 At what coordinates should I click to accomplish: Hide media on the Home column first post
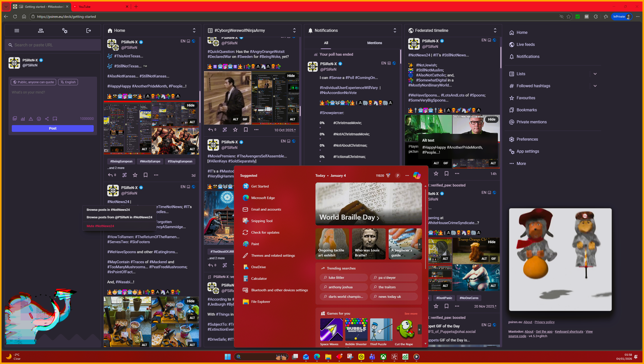pyautogui.click(x=190, y=105)
